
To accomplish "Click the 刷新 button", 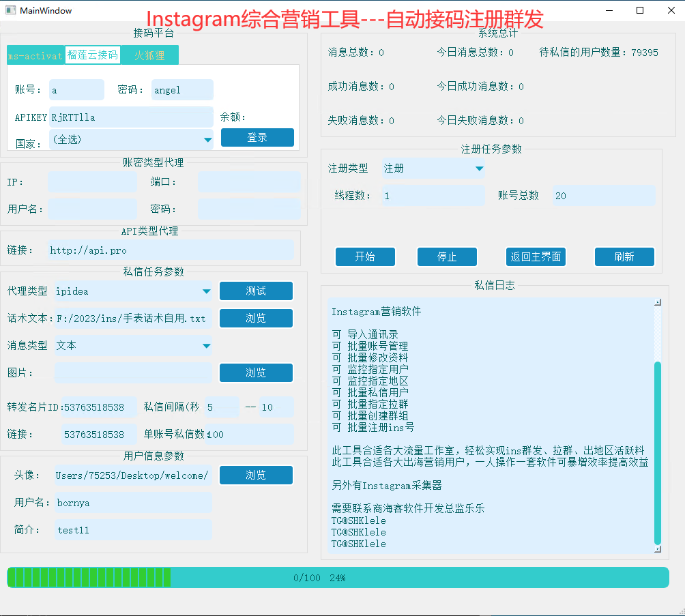I will point(624,257).
